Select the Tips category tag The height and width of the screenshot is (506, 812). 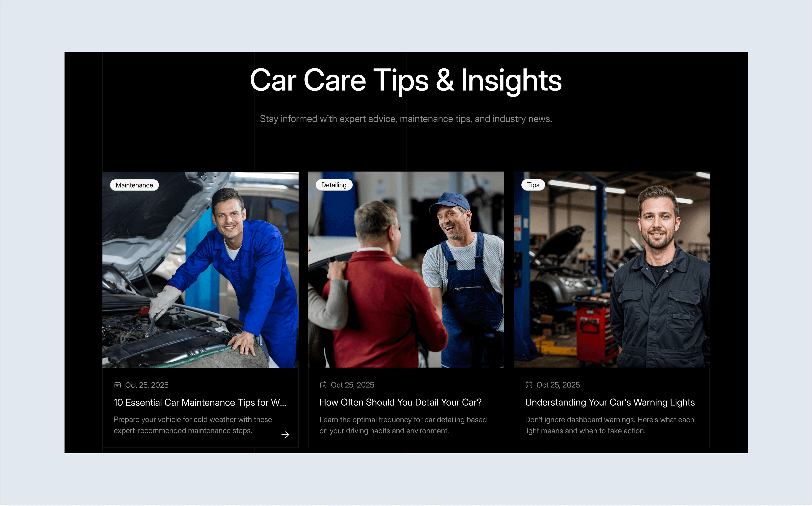pos(533,185)
